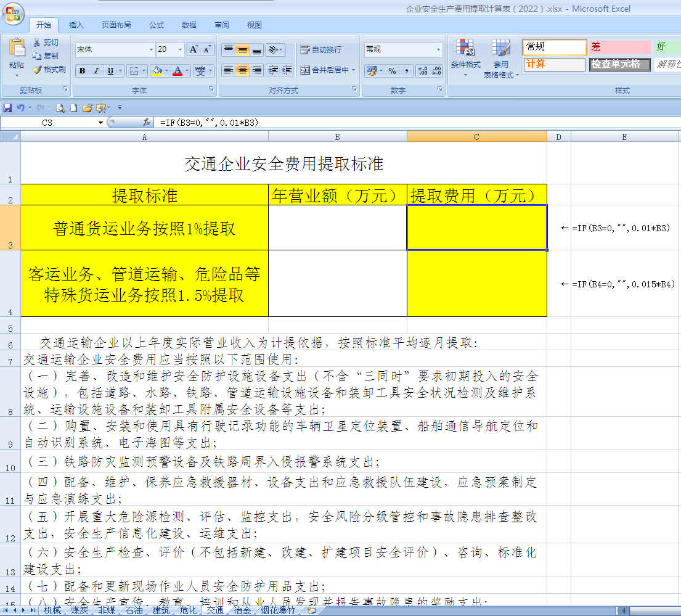Increase font size with the large A
Image resolution: width=681 pixels, height=616 pixels.
pos(194,49)
